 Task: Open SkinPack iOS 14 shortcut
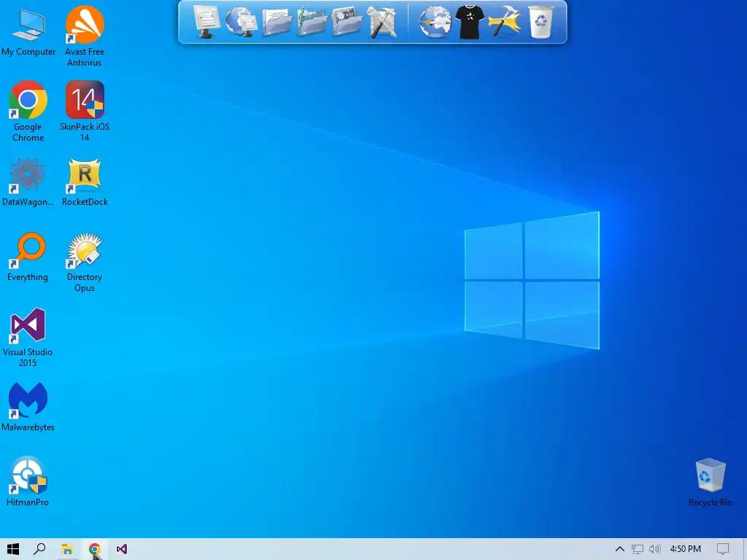tap(85, 111)
